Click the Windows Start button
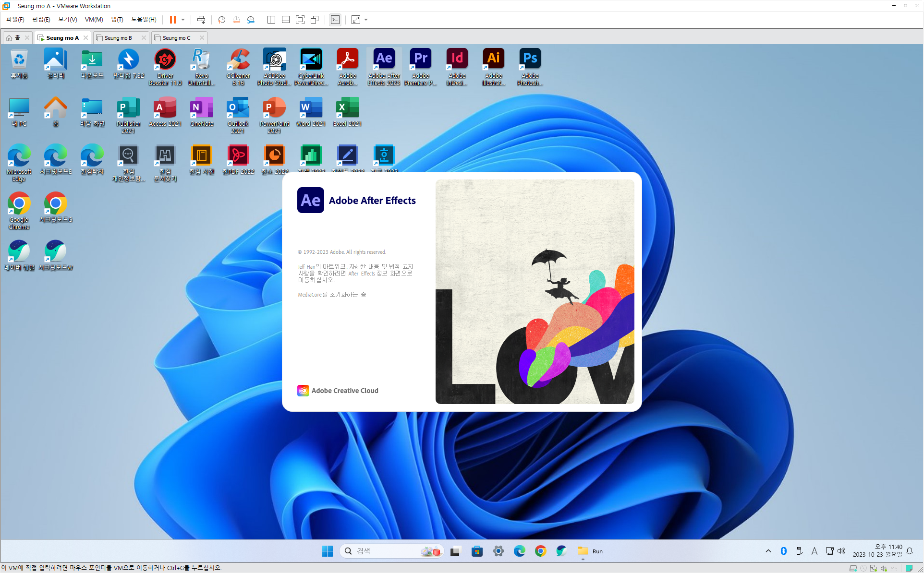Viewport: 924px width, 573px height. [327, 551]
